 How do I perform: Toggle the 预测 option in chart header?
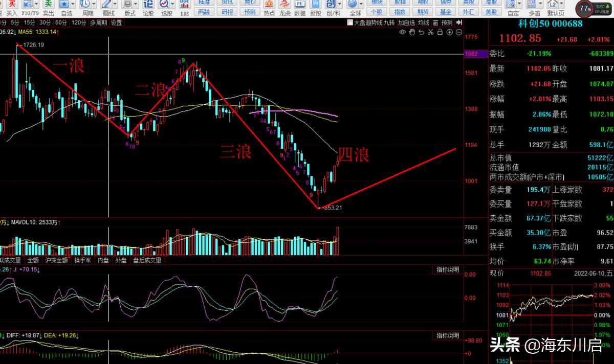tap(447, 22)
